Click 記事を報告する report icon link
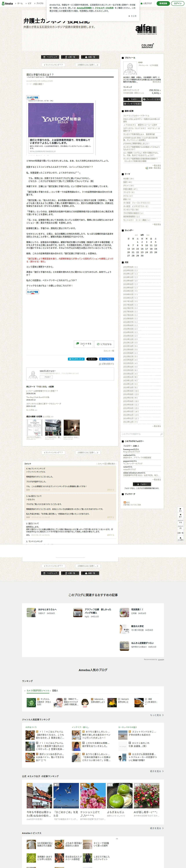The height and width of the screenshot is (868, 186). click(106, 364)
